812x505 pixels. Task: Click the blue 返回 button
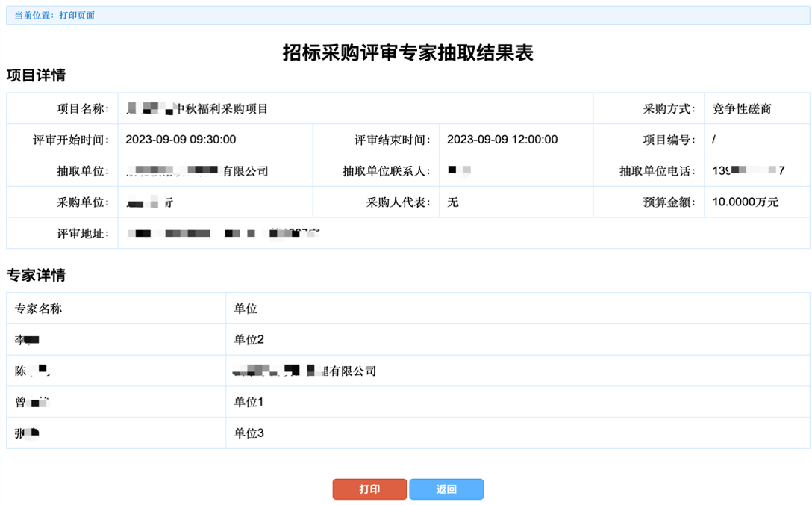pos(446,489)
